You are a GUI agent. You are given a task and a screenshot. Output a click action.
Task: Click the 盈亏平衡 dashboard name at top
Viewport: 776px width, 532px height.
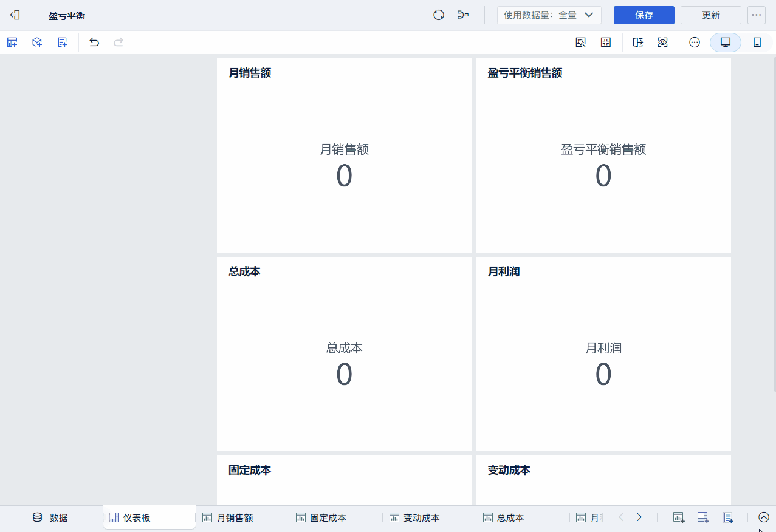point(67,16)
